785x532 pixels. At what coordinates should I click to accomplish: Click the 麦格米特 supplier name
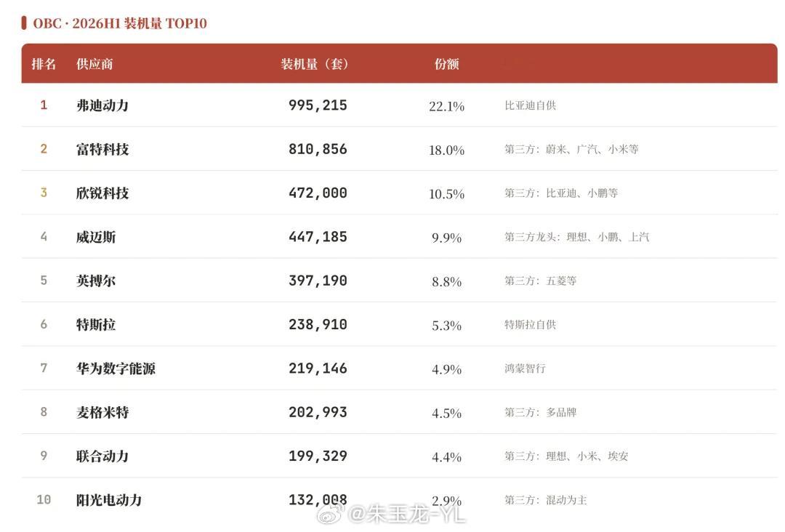(102, 412)
